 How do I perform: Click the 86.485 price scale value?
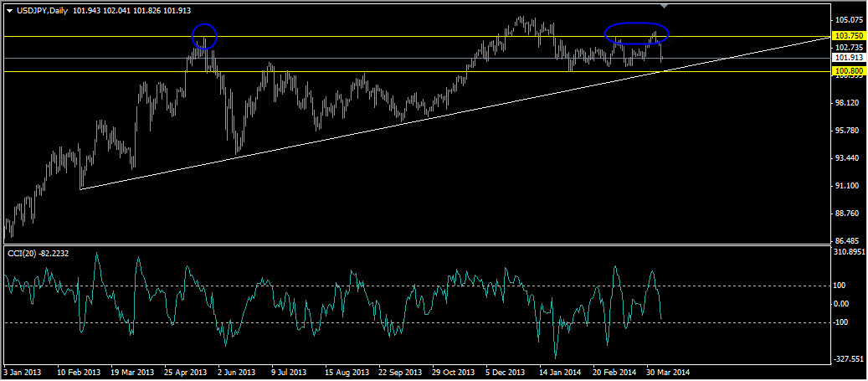tap(848, 241)
